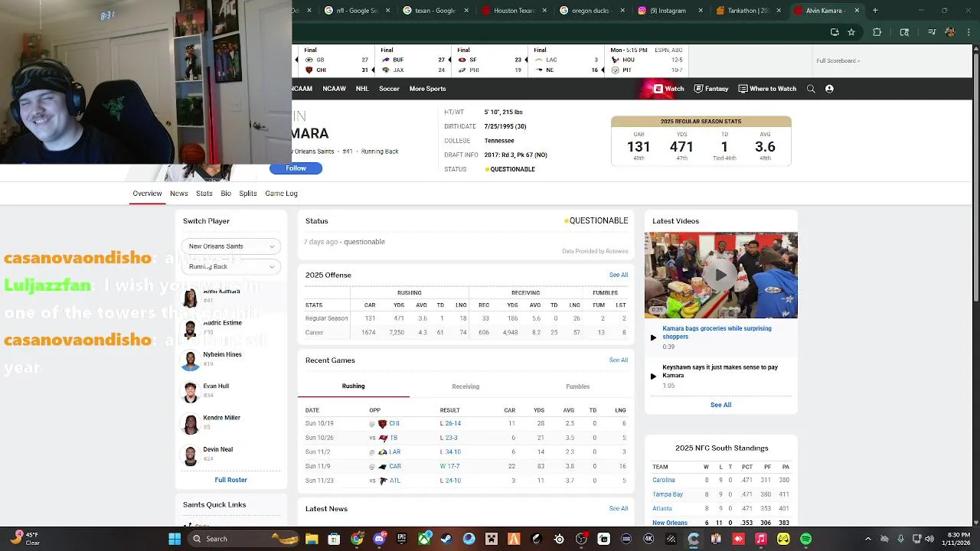Switch to the Overview tab
The image size is (980, 551).
coord(147,194)
